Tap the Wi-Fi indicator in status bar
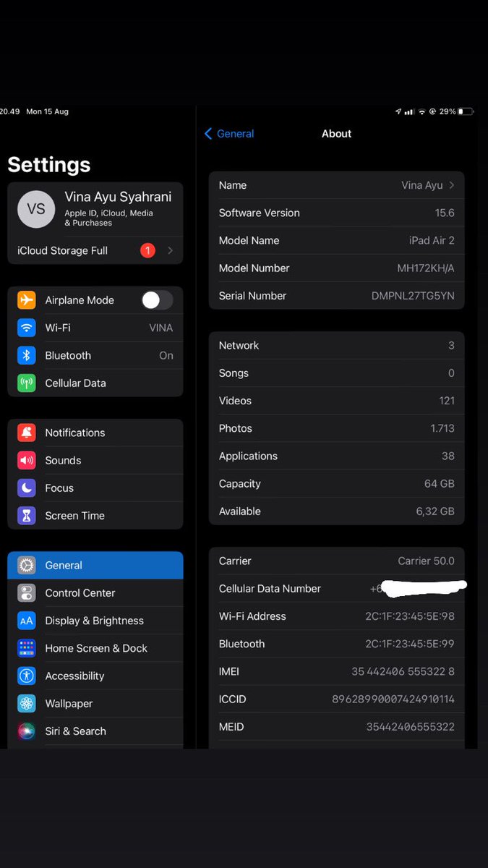This screenshot has height=868, width=488. (x=421, y=112)
